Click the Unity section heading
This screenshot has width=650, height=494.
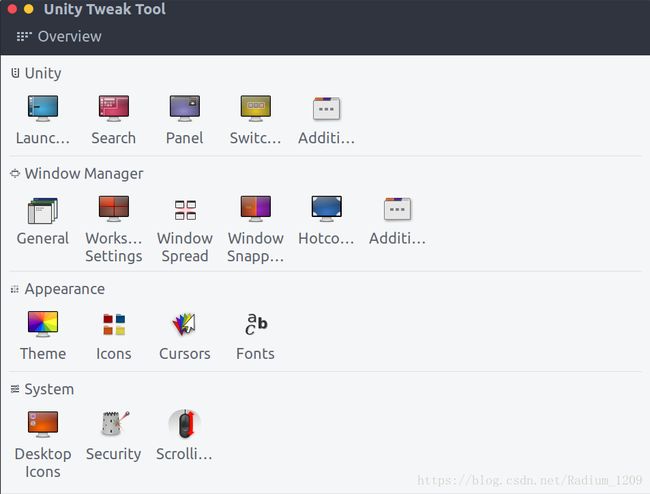(x=43, y=73)
